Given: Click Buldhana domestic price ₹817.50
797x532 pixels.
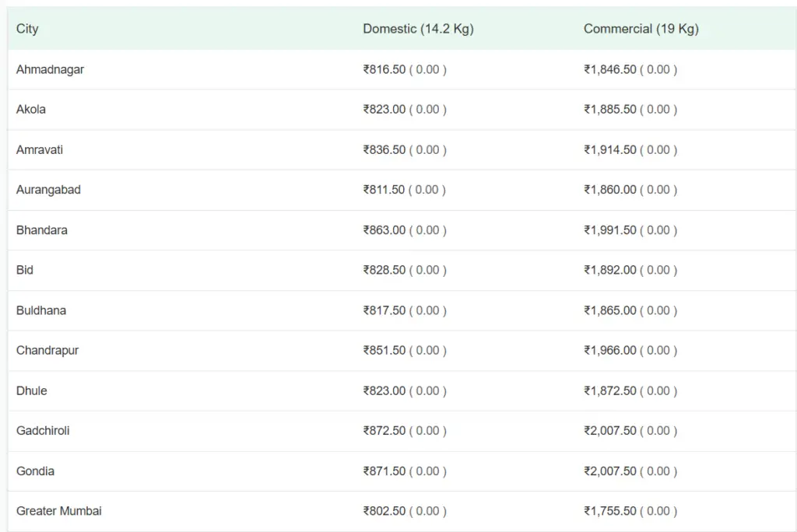Looking at the screenshot, I should 384,310.
